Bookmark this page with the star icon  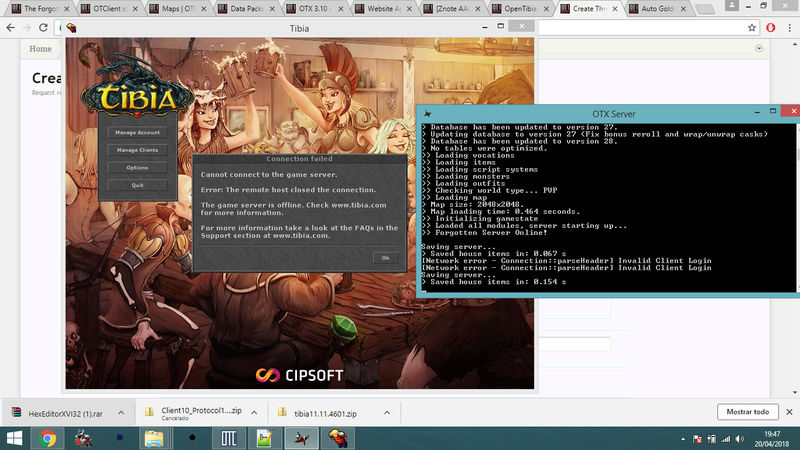(x=752, y=28)
